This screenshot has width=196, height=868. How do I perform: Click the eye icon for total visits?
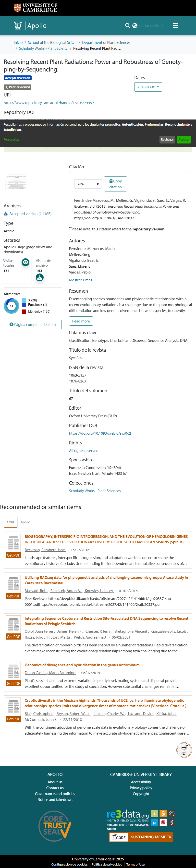tap(25, 262)
